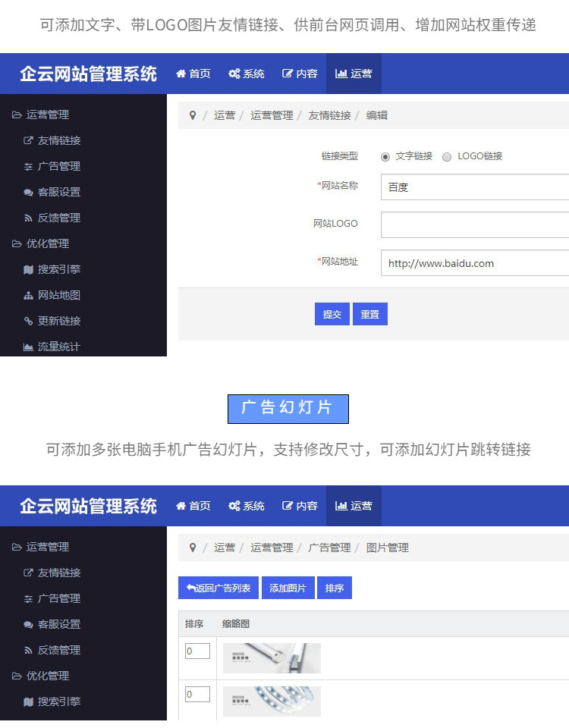Focus the 网站地址 field containing http://www.baidu.com
Screen dimensions: 569x728
coord(474,263)
